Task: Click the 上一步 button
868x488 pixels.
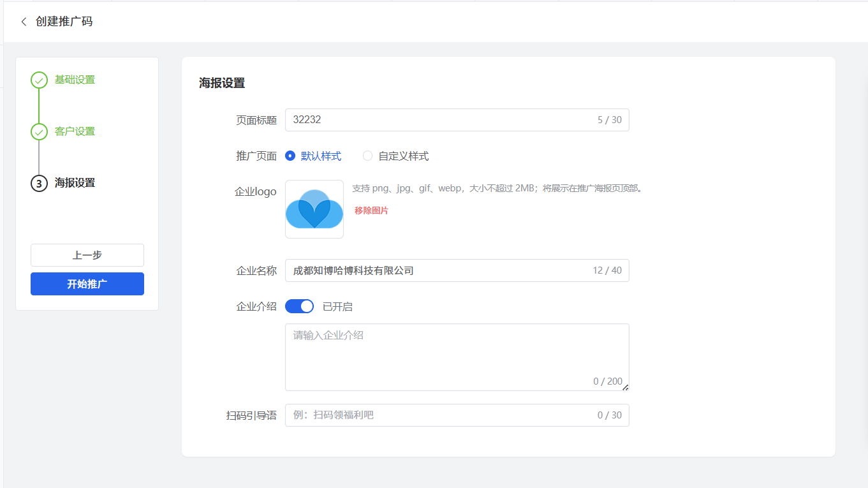Action: point(87,255)
